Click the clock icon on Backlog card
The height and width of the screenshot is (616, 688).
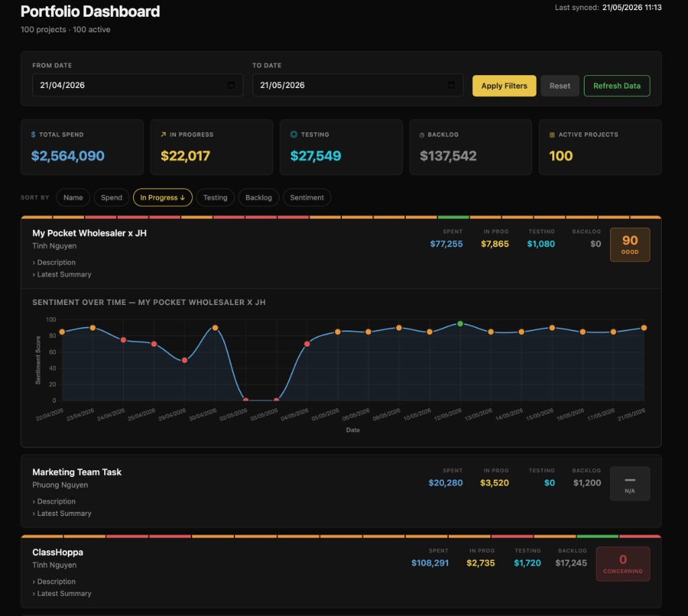tap(422, 135)
